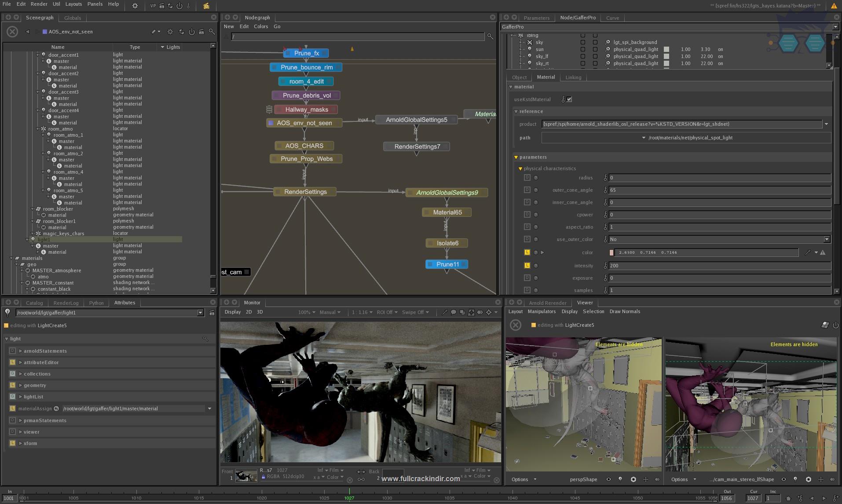
Task: Click the 3D button in Monitor
Action: [x=260, y=312]
